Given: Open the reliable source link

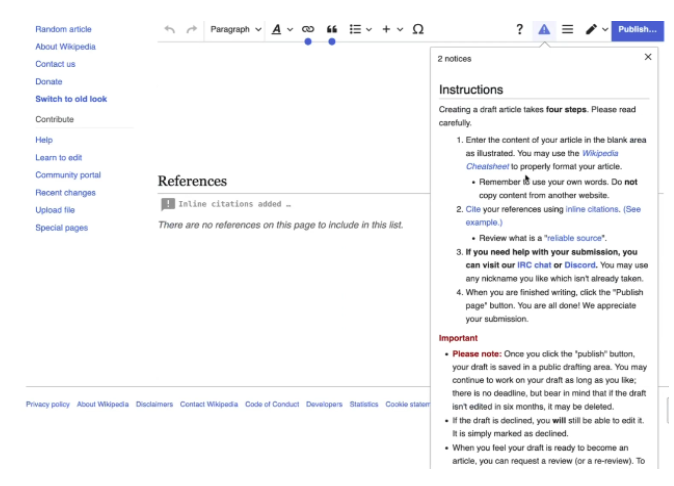Looking at the screenshot, I should (574, 238).
